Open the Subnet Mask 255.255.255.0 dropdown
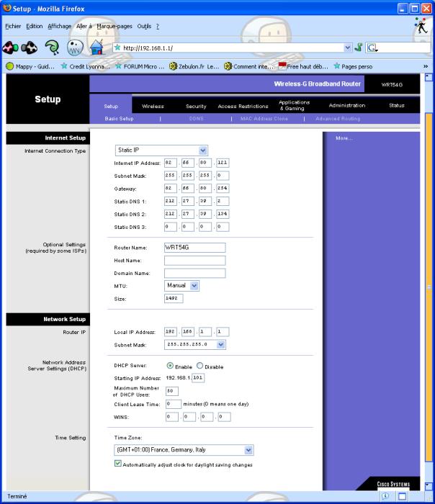The height and width of the screenshot is (504, 435). point(195,344)
